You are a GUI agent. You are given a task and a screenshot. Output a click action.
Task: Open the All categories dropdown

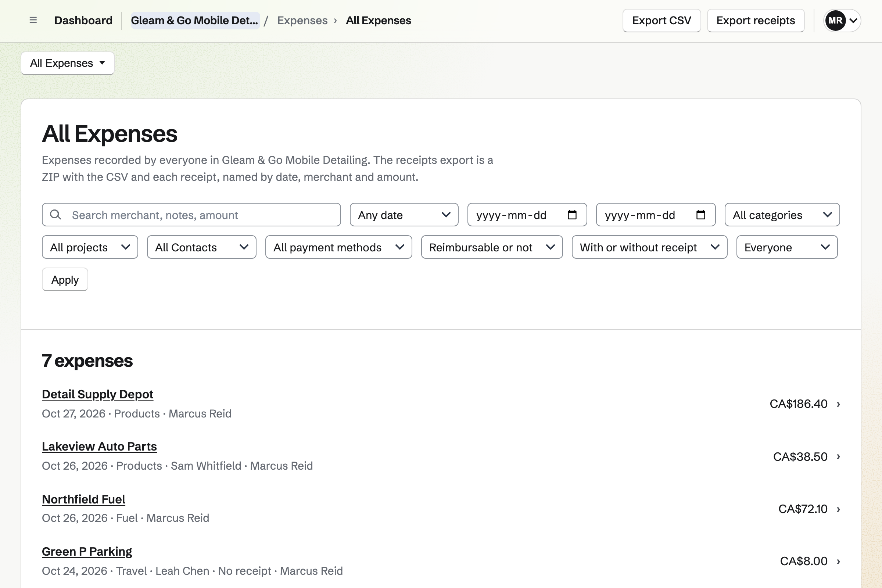(782, 215)
